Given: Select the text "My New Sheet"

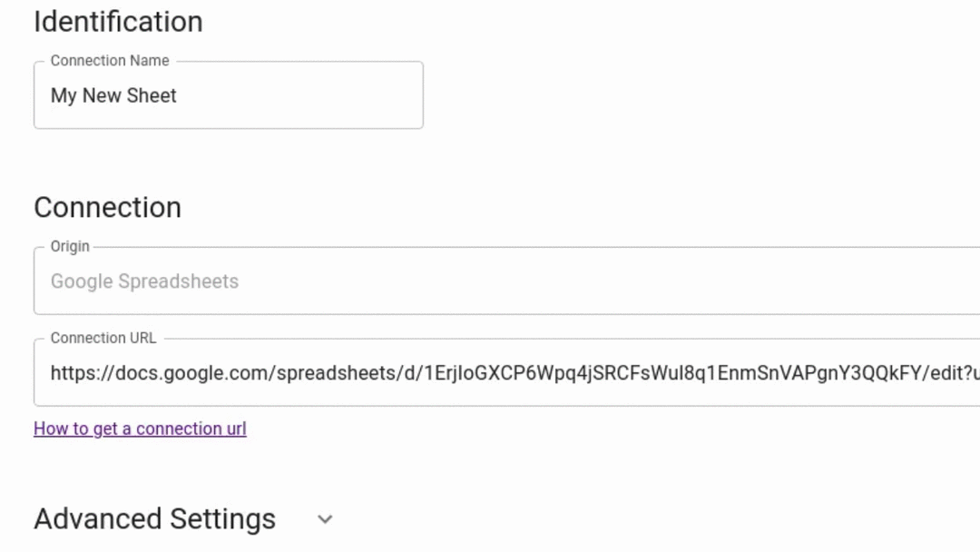Looking at the screenshot, I should (x=113, y=94).
